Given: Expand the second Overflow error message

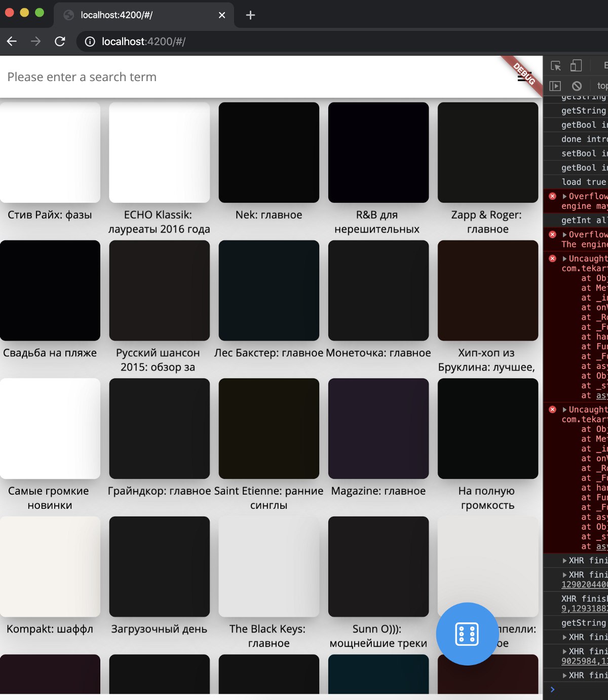Looking at the screenshot, I should tap(564, 235).
